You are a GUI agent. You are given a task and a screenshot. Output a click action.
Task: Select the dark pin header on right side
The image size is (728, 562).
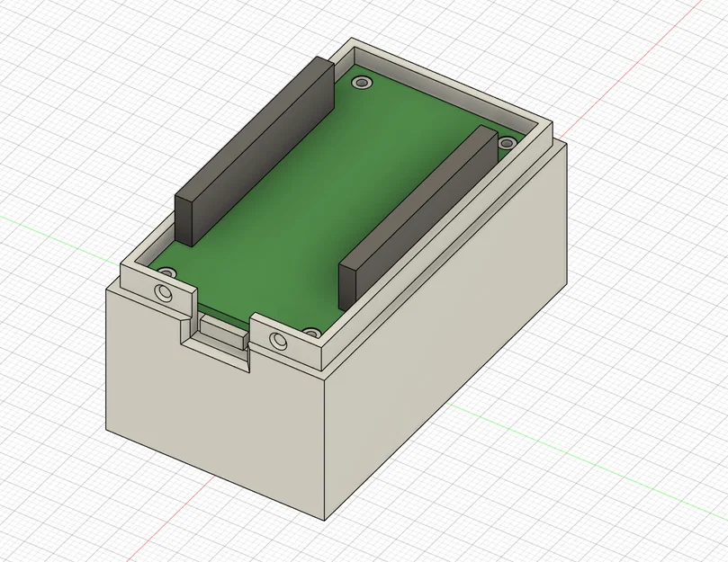tap(418, 219)
